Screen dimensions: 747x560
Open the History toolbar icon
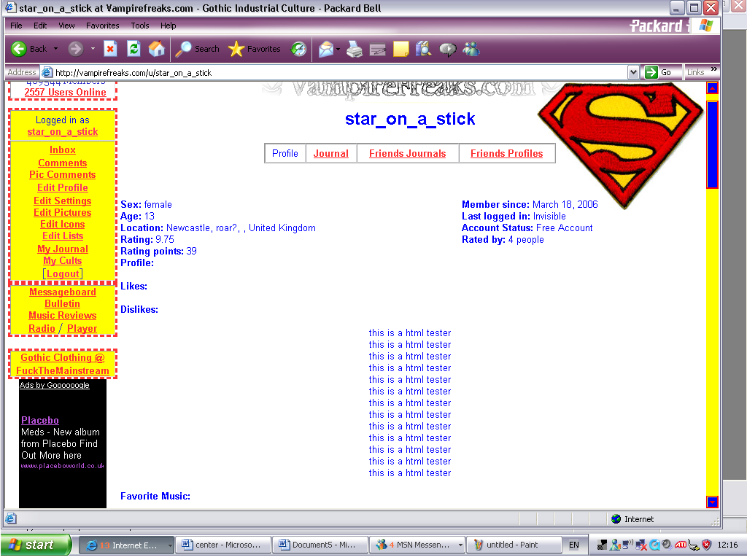[x=299, y=49]
